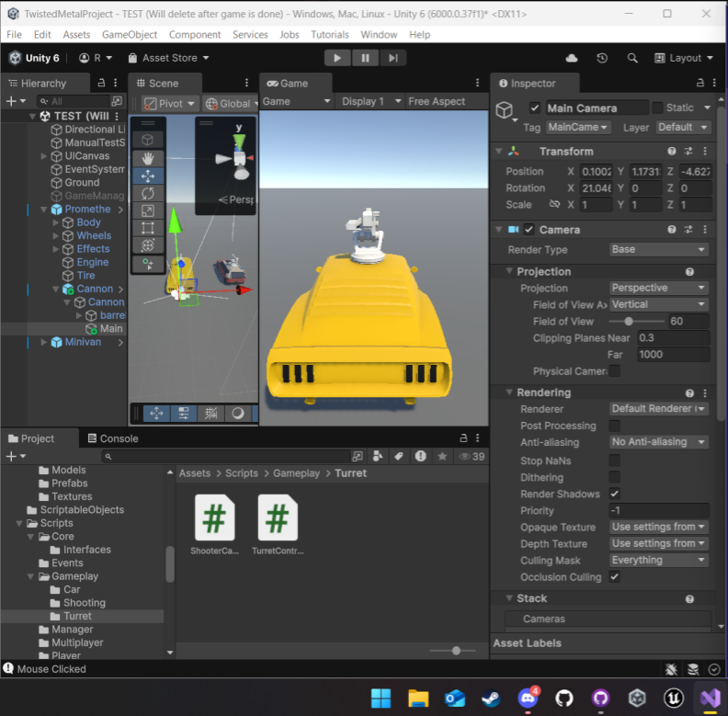The height and width of the screenshot is (716, 728).
Task: Collapse the Rendering section
Action: (509, 392)
